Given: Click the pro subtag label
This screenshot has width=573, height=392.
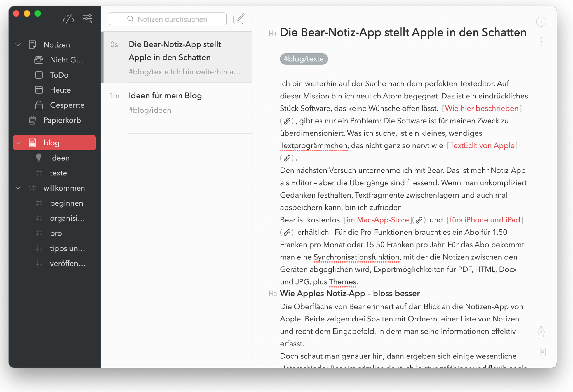Looking at the screenshot, I should tap(56, 233).
